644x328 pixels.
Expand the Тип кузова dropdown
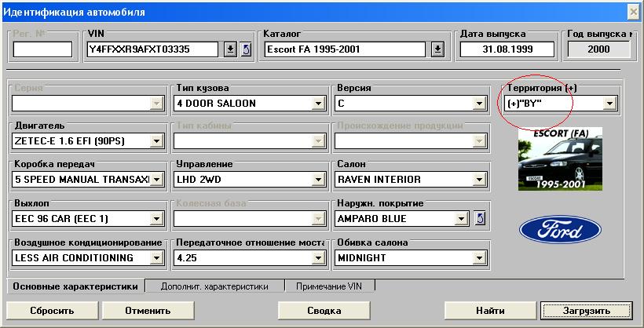click(x=318, y=103)
